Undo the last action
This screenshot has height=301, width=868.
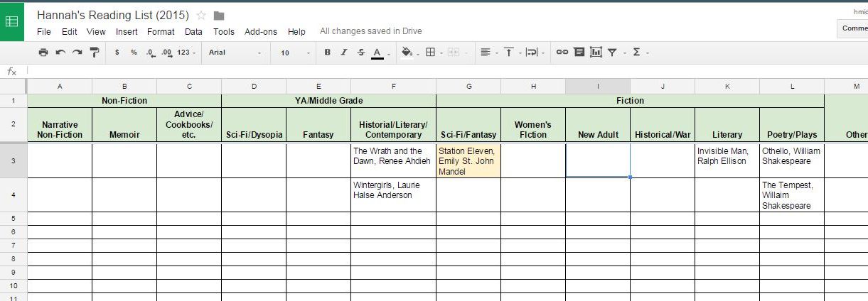60,53
